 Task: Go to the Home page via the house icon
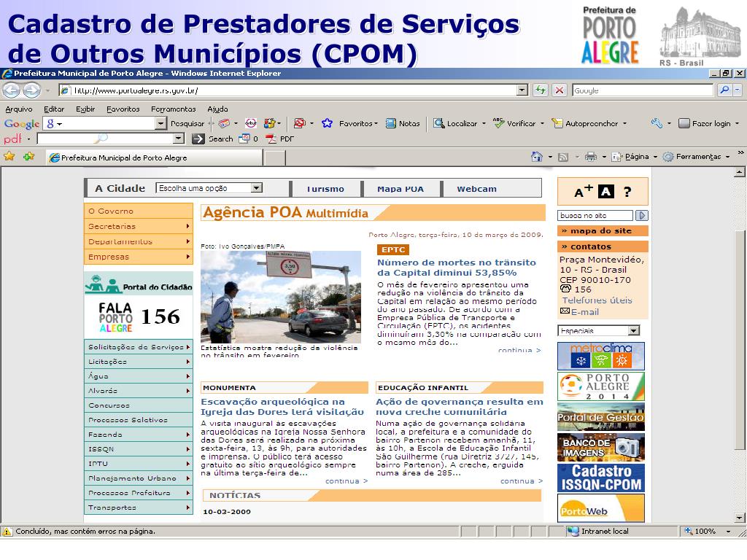click(x=536, y=156)
